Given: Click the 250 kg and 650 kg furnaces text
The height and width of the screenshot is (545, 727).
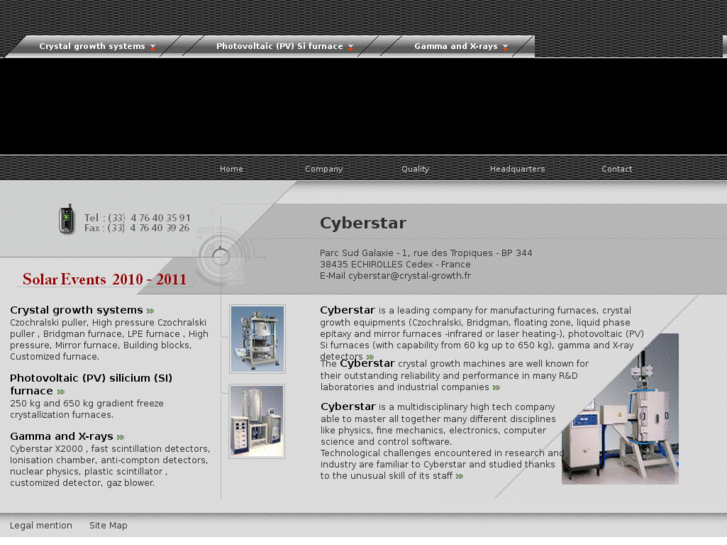Looking at the screenshot, I should coord(87,409).
